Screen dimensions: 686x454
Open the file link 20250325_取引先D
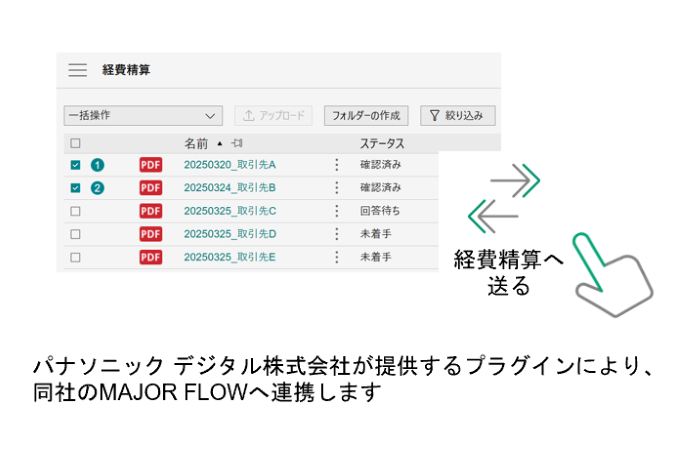click(230, 234)
